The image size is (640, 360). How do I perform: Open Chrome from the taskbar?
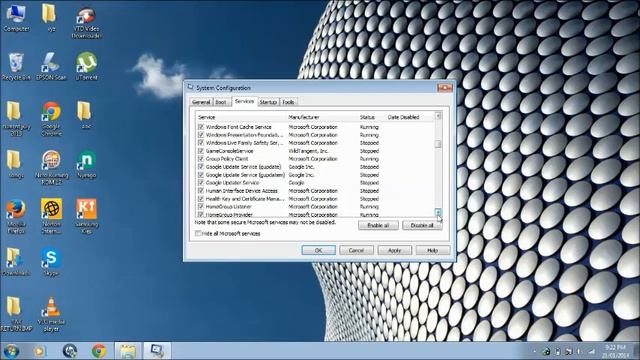pyautogui.click(x=99, y=351)
